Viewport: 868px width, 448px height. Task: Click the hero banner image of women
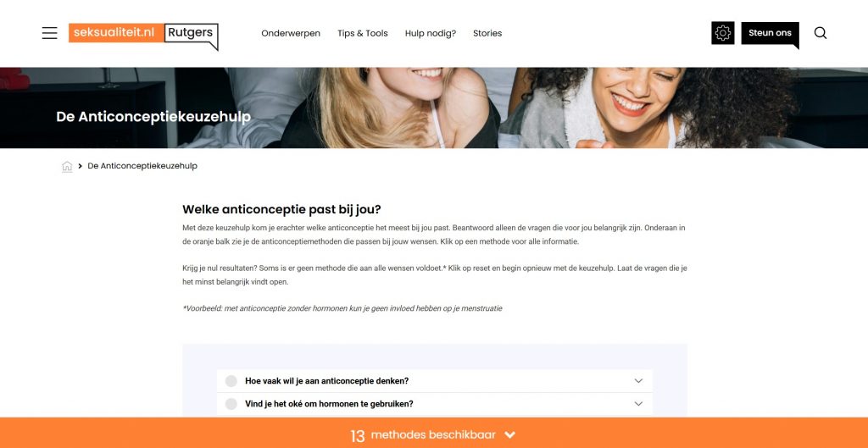point(434,108)
